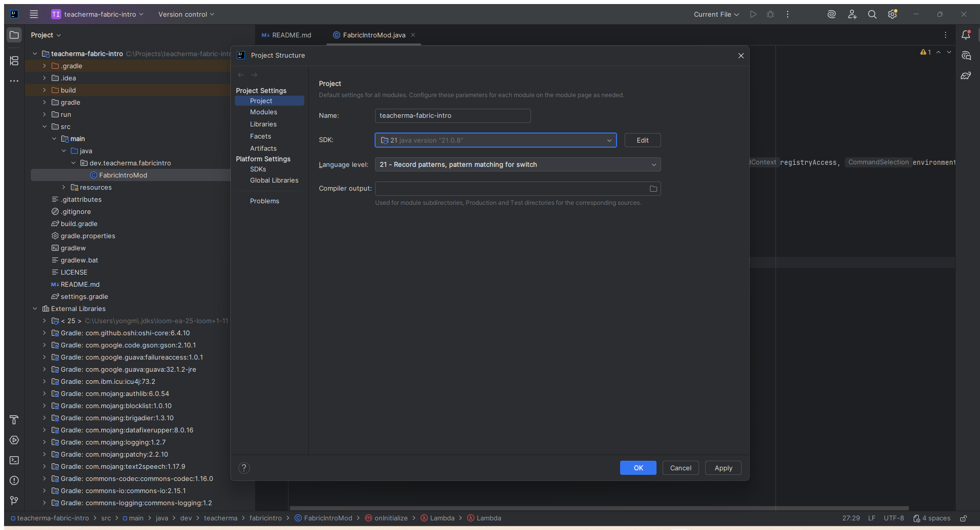The width and height of the screenshot is (980, 530).
Task: Select Global Libraries under Platform Settings
Action: (x=274, y=181)
